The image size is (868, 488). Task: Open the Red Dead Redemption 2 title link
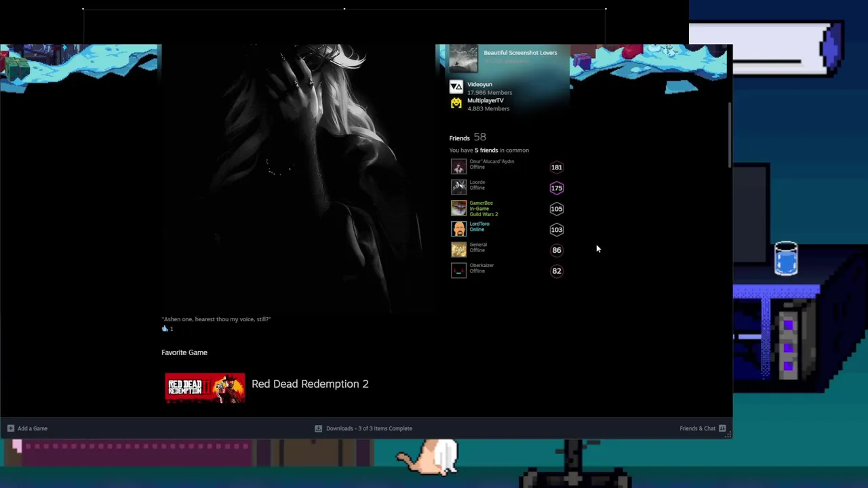[x=310, y=384]
